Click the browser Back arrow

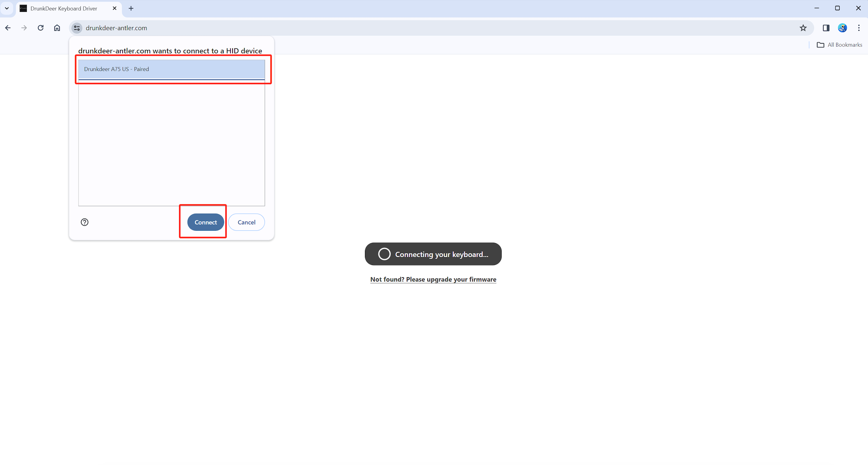pos(8,28)
